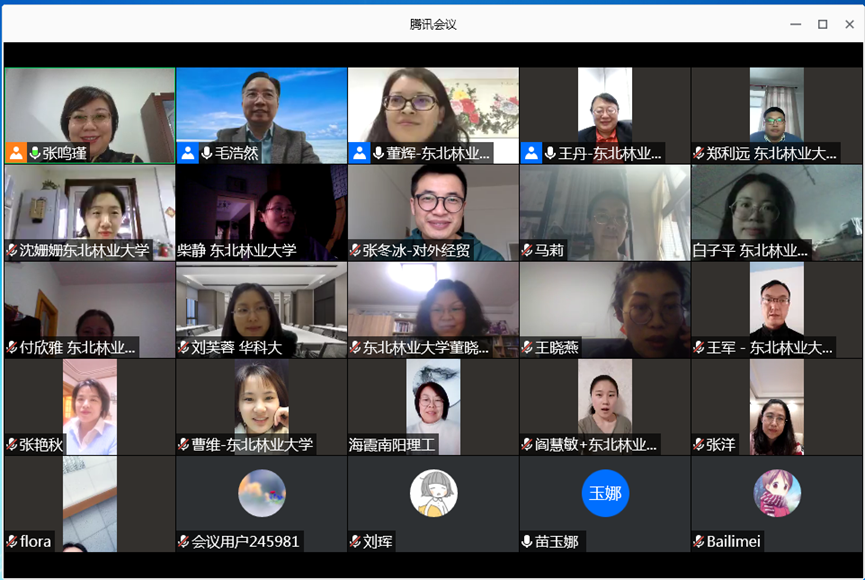The image size is (865, 580).
Task: Click the orange host icon beside 张鸣瑾
Action: pos(15,153)
